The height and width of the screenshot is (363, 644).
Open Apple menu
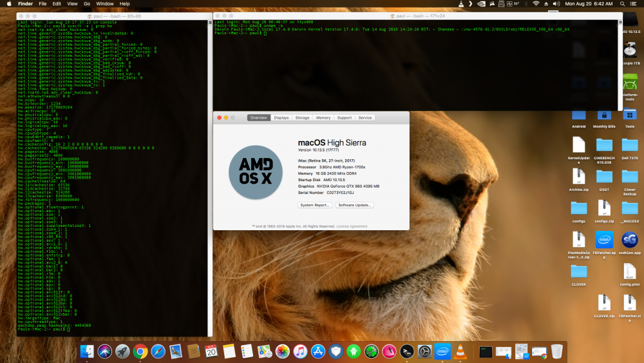[x=9, y=4]
